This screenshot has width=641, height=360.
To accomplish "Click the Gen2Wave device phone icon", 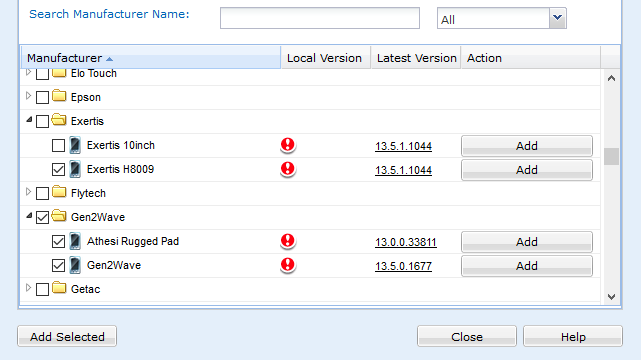I will coord(75,265).
